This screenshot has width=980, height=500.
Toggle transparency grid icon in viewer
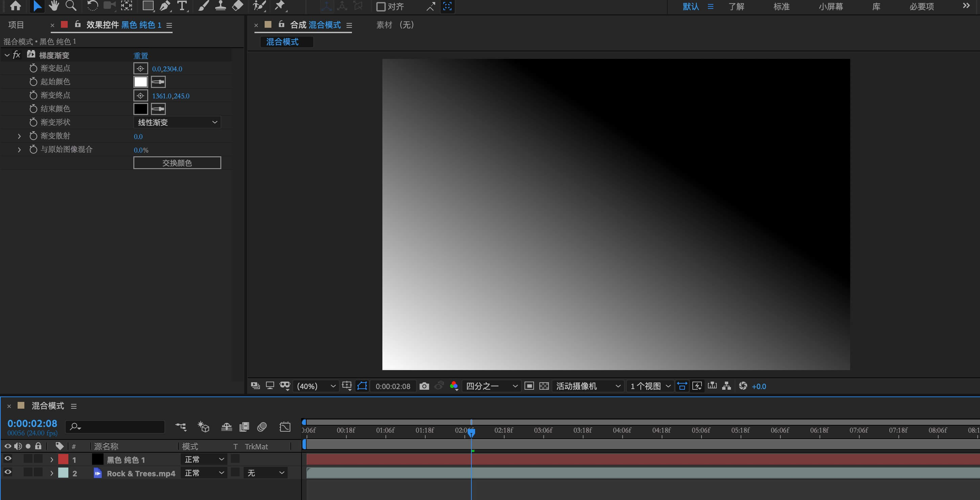(544, 386)
